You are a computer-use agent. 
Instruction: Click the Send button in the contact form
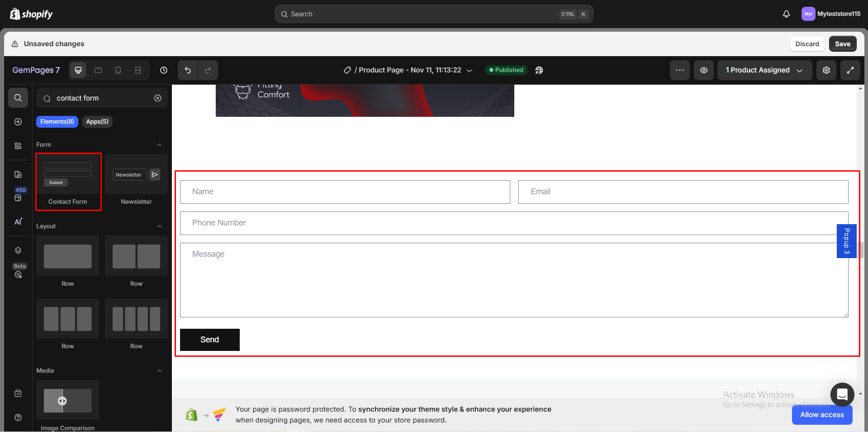click(x=209, y=340)
